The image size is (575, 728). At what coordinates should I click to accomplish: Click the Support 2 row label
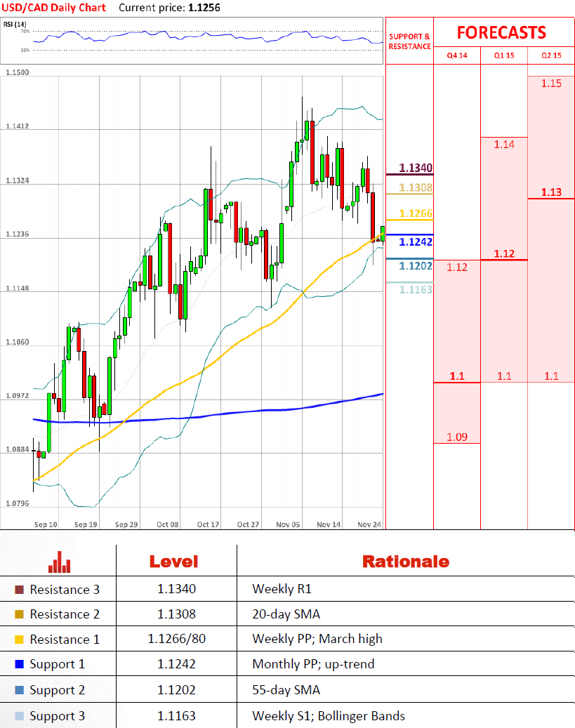(x=57, y=690)
